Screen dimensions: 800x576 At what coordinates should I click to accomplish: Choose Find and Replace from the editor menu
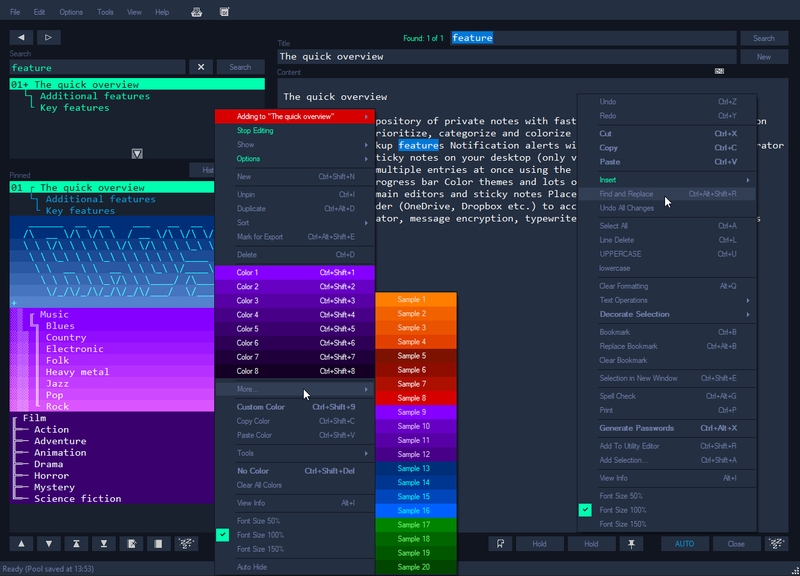[x=667, y=194]
